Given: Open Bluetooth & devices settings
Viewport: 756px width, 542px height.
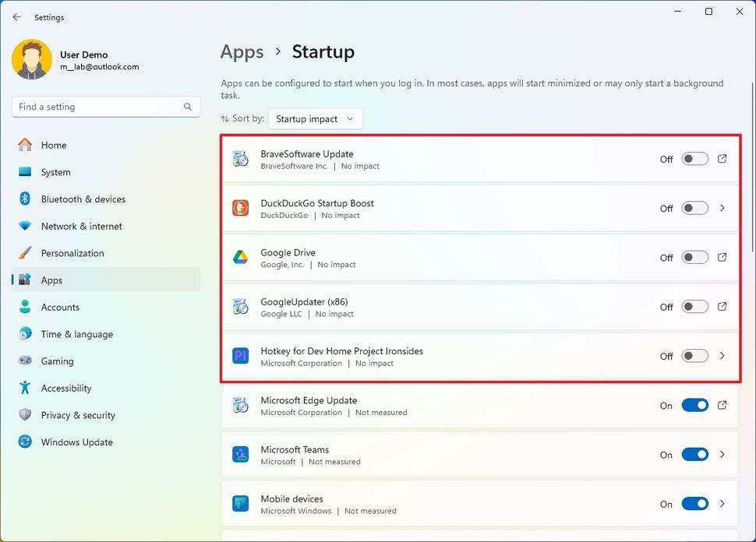Looking at the screenshot, I should coord(24,199).
